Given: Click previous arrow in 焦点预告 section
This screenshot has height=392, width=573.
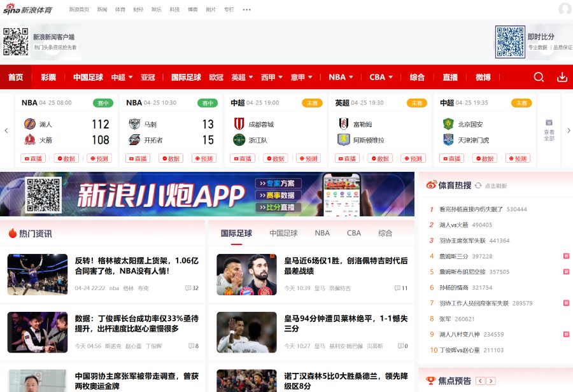Looking at the screenshot, I should pyautogui.click(x=480, y=381).
